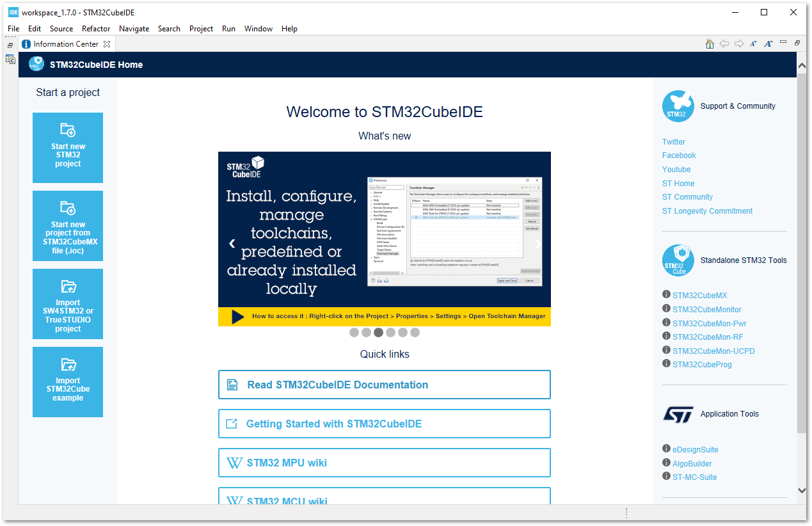The height and width of the screenshot is (526, 812).
Task: Select the fifth carousel dot indicator
Action: pos(402,333)
